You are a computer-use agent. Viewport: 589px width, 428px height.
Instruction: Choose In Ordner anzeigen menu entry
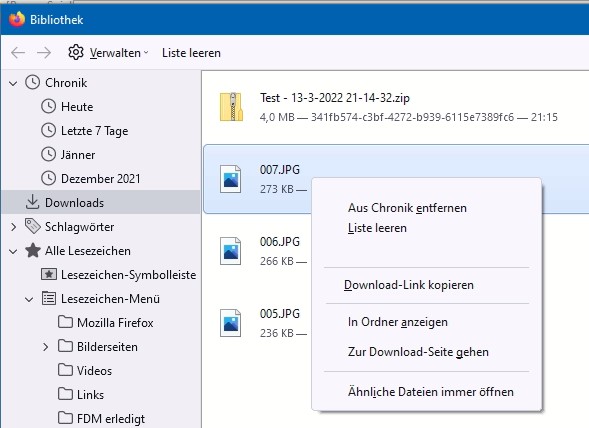pyautogui.click(x=398, y=322)
